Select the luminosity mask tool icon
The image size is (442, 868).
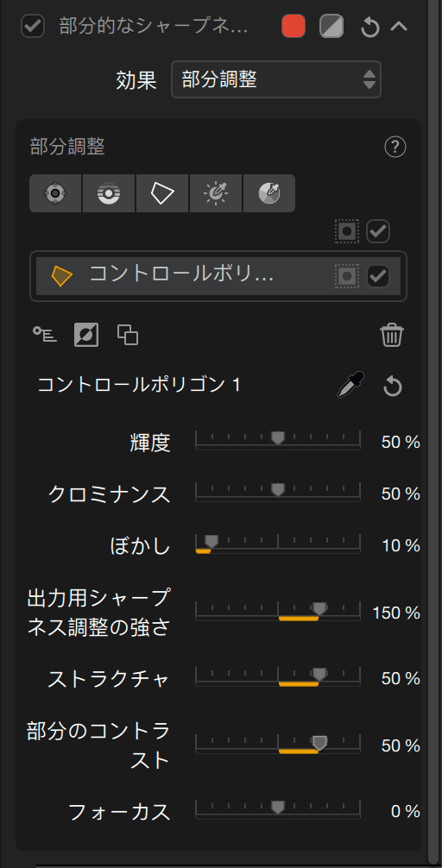pyautogui.click(x=216, y=194)
